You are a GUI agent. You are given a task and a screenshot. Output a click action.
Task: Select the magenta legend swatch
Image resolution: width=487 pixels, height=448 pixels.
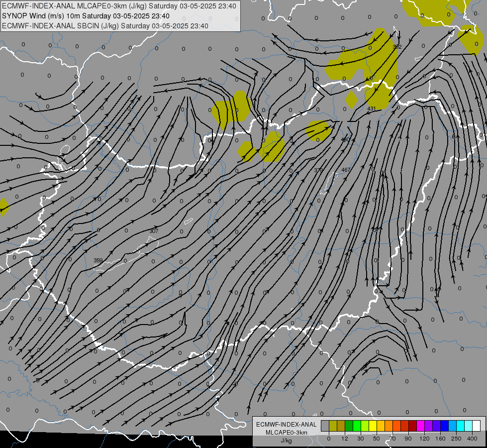point(421,426)
